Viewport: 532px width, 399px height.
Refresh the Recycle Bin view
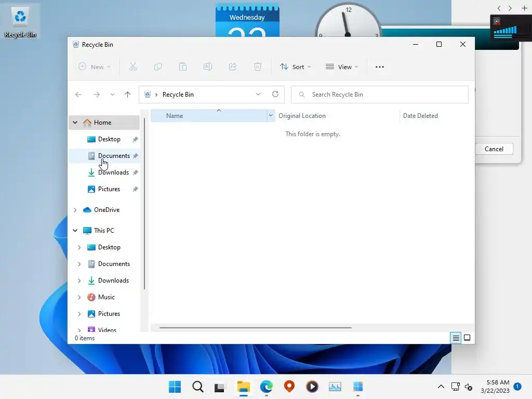(x=275, y=95)
